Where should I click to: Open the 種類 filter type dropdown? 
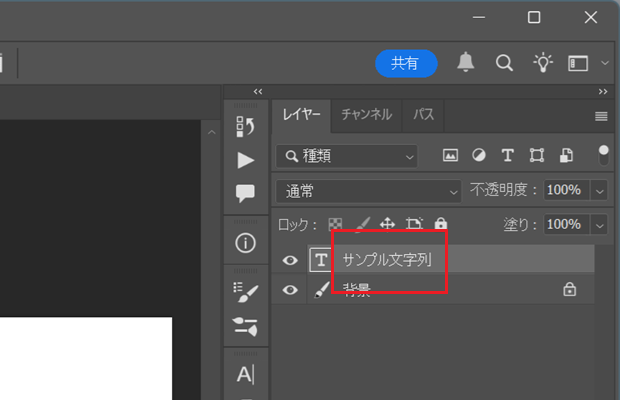(347, 156)
